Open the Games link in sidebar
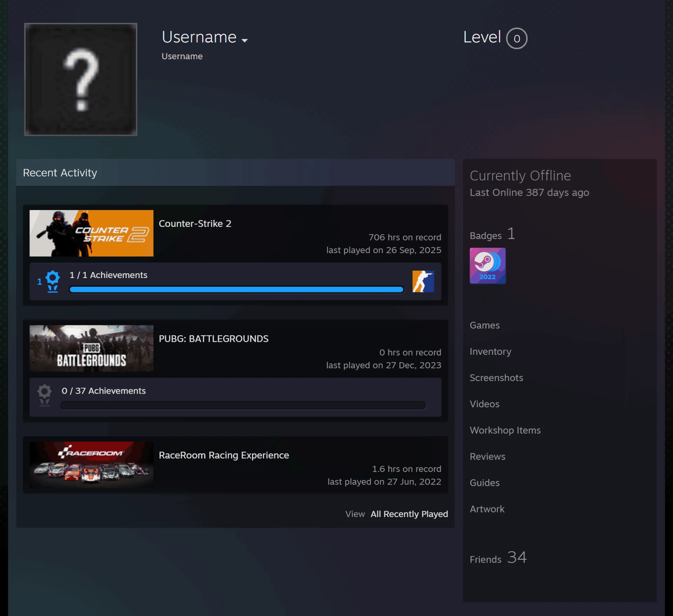673x616 pixels. pyautogui.click(x=485, y=325)
